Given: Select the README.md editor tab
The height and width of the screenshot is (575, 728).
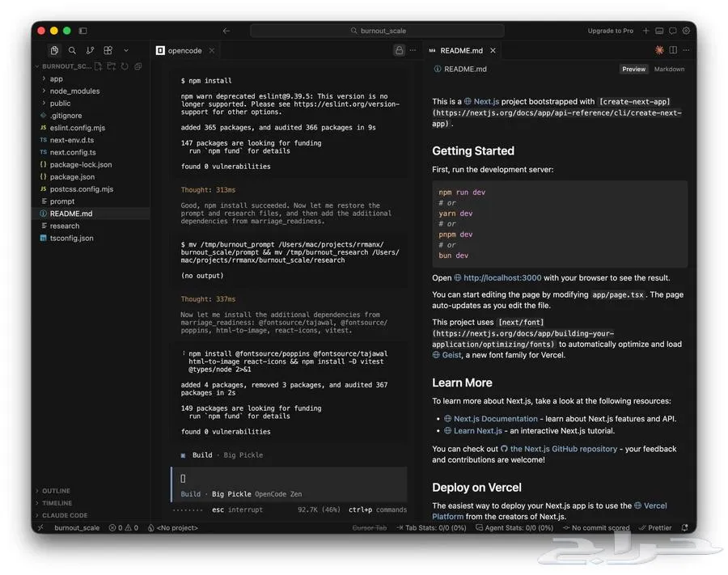Looking at the screenshot, I should [x=462, y=51].
